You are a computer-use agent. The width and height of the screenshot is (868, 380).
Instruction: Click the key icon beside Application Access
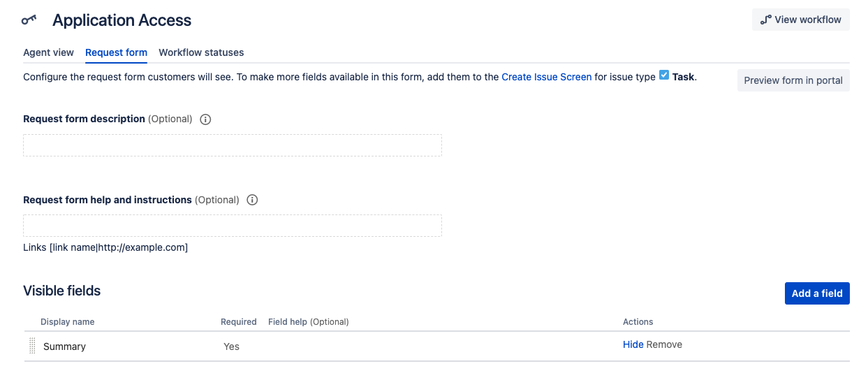[29, 20]
